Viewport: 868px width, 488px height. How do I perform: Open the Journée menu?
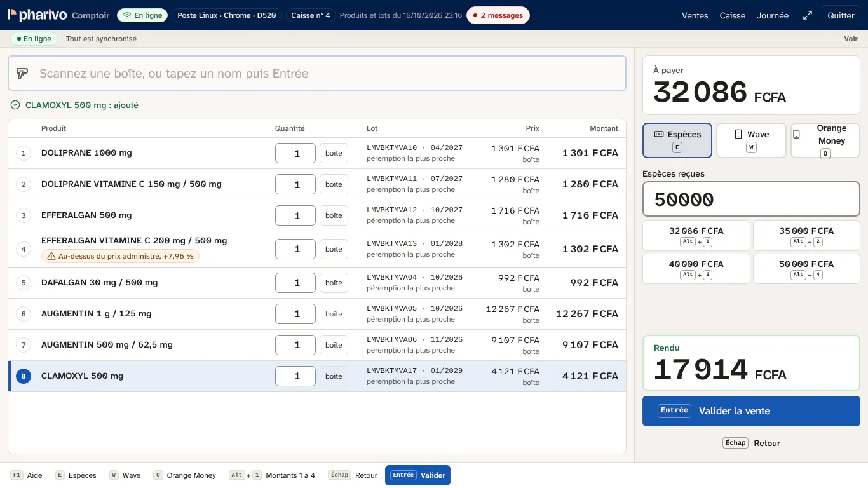[773, 15]
